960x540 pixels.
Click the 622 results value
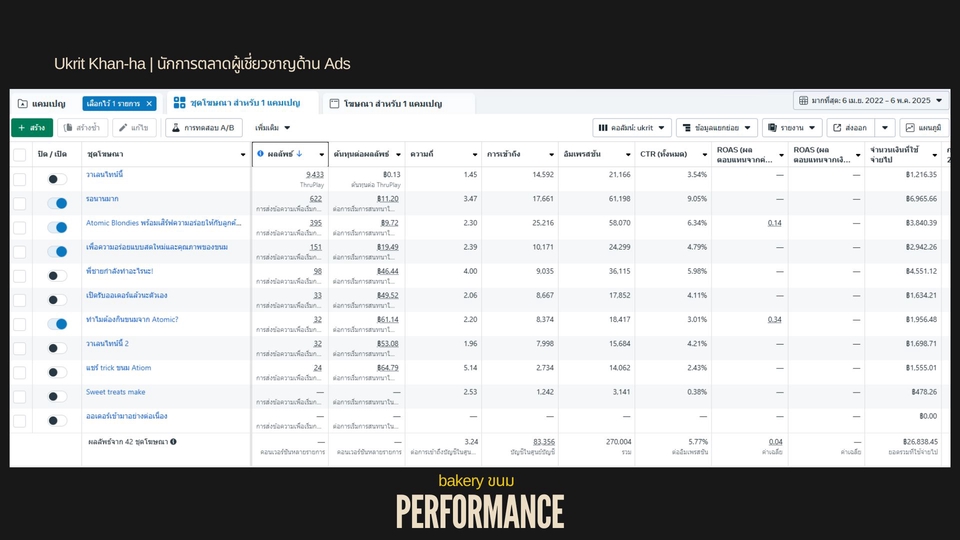316,199
